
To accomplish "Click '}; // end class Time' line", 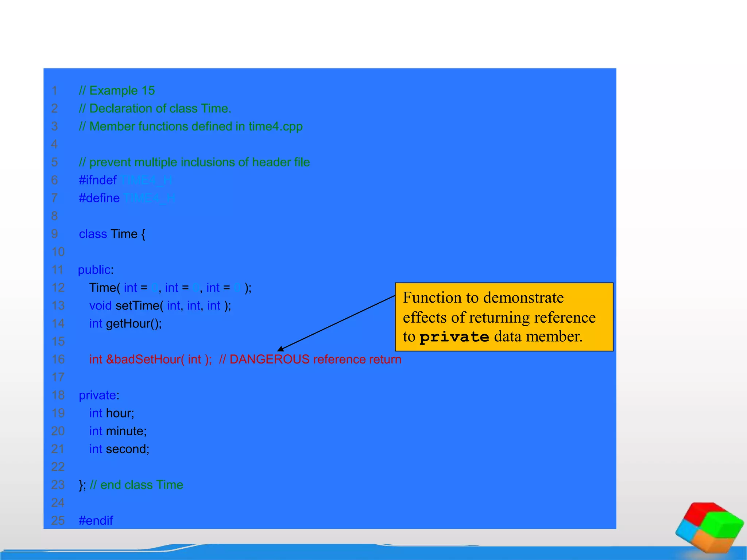I will tap(131, 485).
